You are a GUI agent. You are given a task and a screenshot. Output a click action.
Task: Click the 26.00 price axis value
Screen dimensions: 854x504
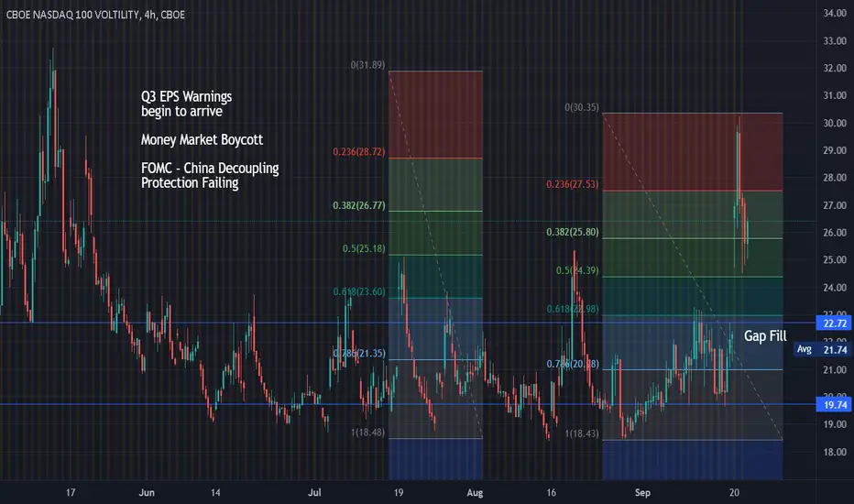(835, 233)
